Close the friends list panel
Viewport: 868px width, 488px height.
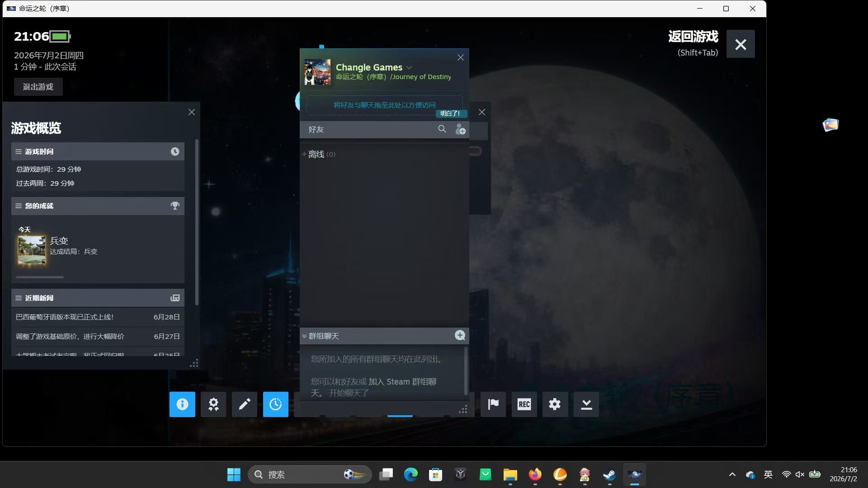pos(461,57)
